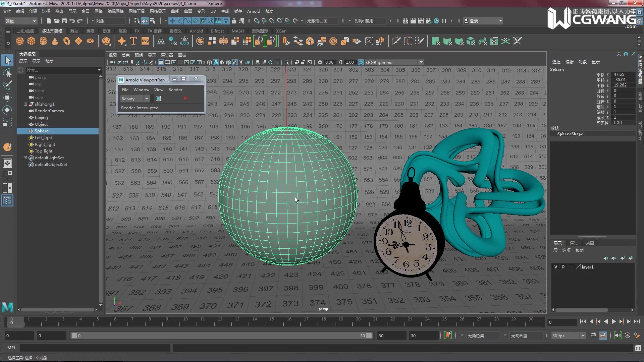Image resolution: width=644 pixels, height=362 pixels.
Task: Open the 建模 menu set dropdown
Action: pos(21,21)
